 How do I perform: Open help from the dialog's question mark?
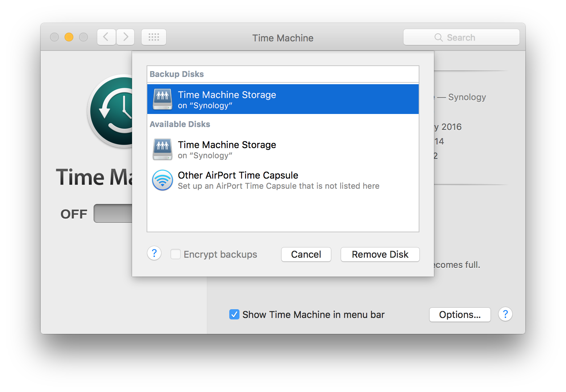pos(154,253)
